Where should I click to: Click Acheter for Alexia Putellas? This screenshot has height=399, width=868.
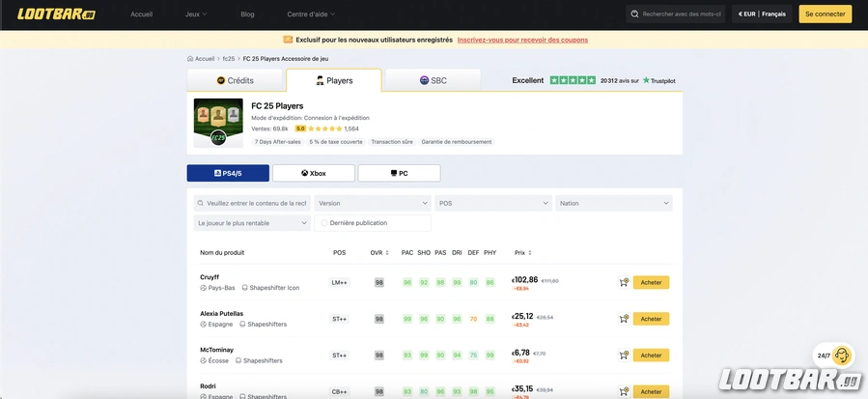(x=651, y=319)
